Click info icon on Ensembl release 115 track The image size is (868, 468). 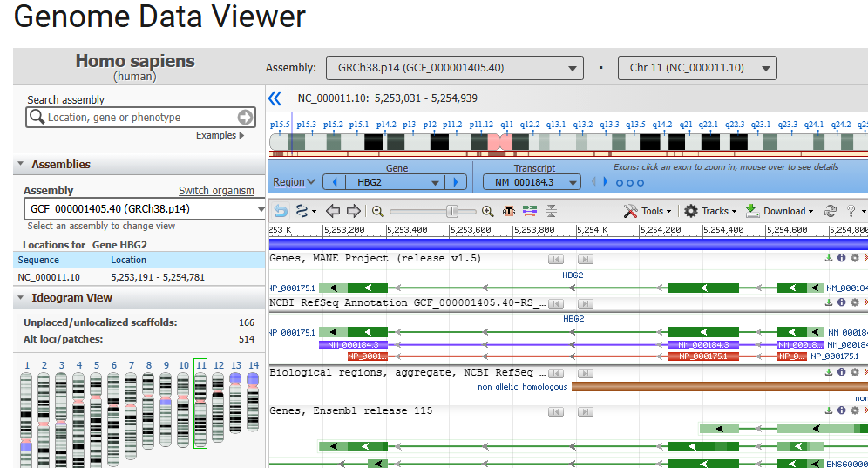pyautogui.click(x=842, y=410)
